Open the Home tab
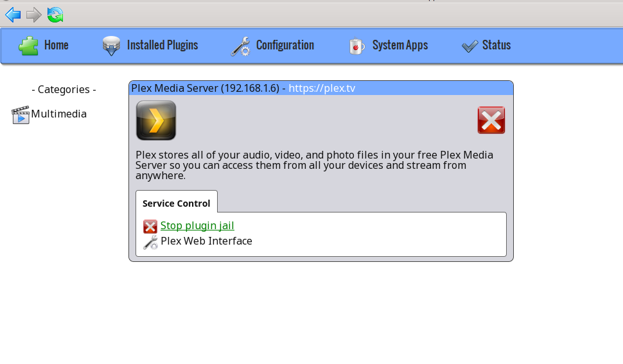 [56, 45]
